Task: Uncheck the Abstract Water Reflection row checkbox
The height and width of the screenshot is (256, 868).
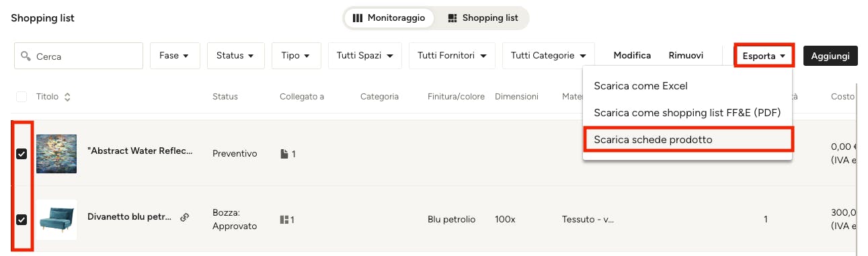Action: tap(22, 154)
